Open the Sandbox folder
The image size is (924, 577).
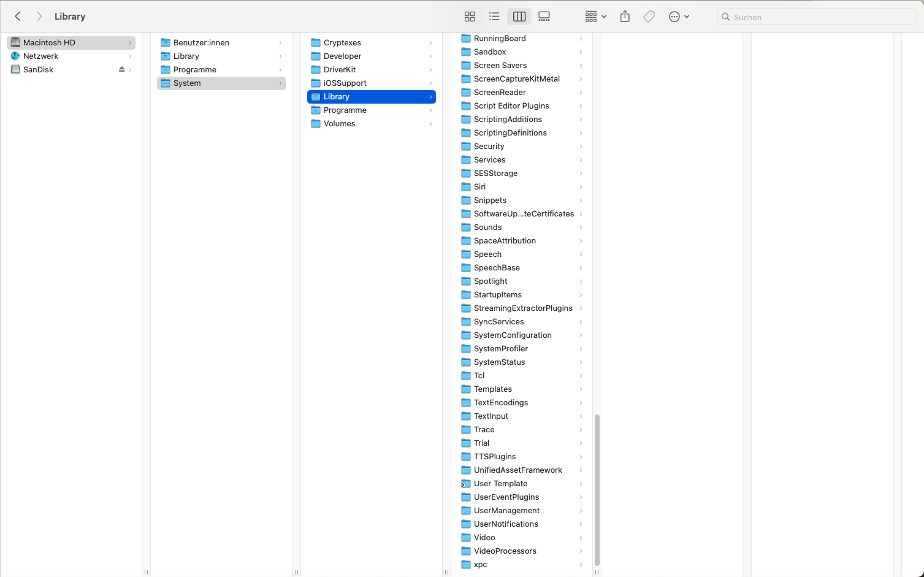(522, 52)
